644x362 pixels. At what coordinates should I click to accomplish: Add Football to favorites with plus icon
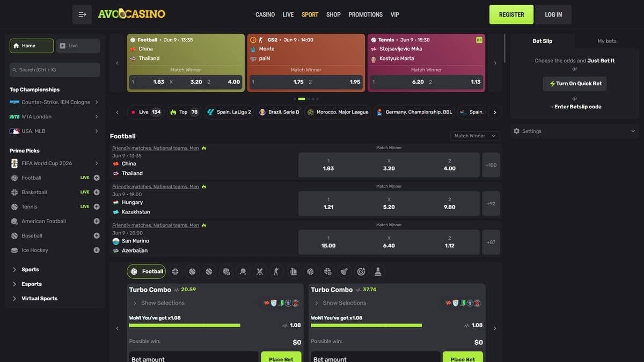[97, 178]
